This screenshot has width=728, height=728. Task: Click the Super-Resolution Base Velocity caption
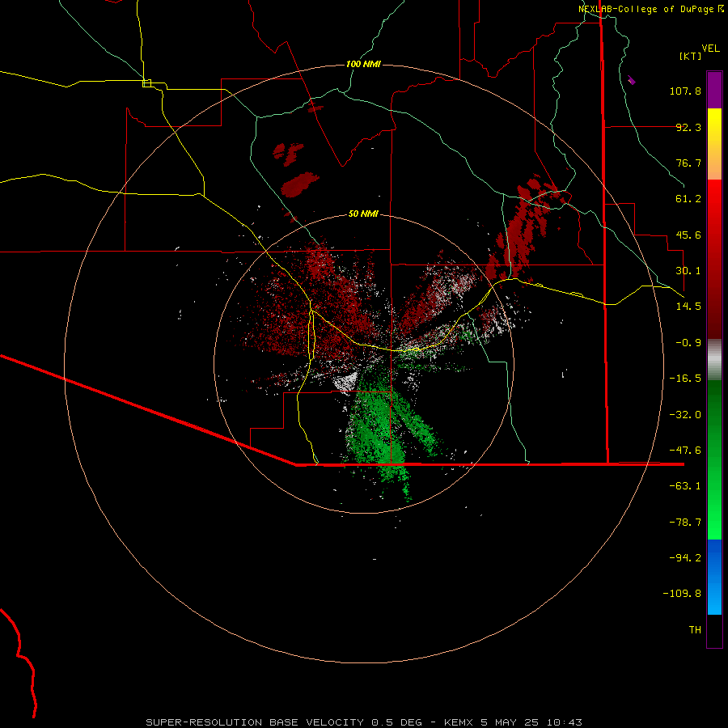click(363, 722)
